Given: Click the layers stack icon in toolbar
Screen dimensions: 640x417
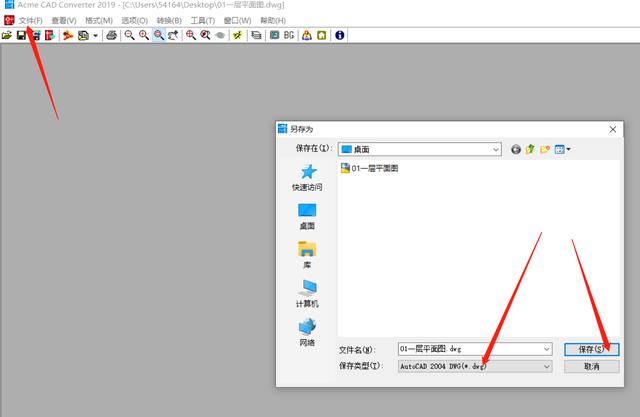Looking at the screenshot, I should (256, 35).
